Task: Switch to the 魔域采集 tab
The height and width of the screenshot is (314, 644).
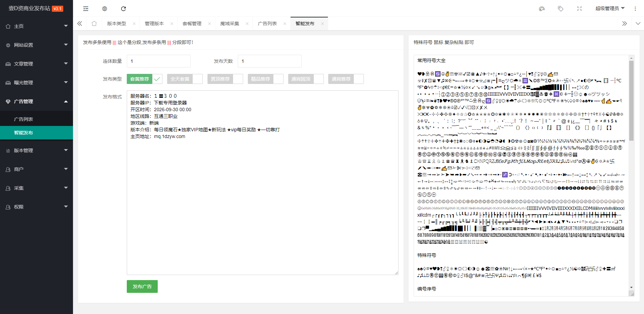Action: pyautogui.click(x=230, y=24)
